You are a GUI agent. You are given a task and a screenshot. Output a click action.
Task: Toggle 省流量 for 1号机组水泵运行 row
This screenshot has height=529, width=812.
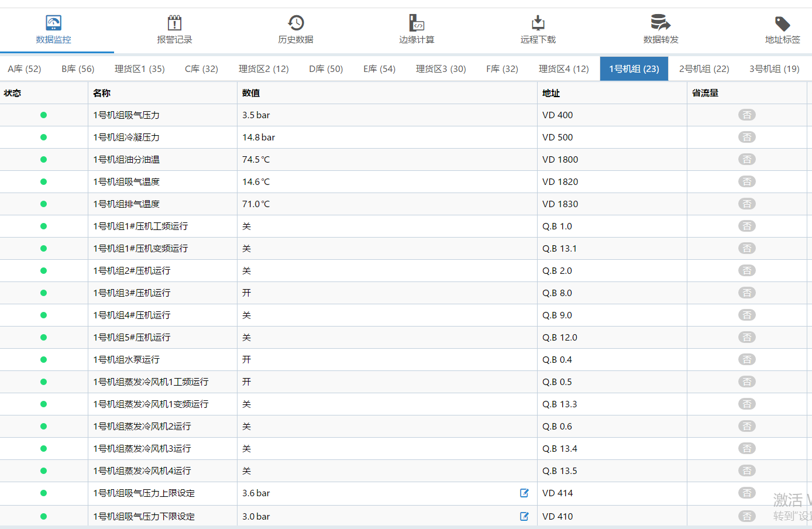746,360
